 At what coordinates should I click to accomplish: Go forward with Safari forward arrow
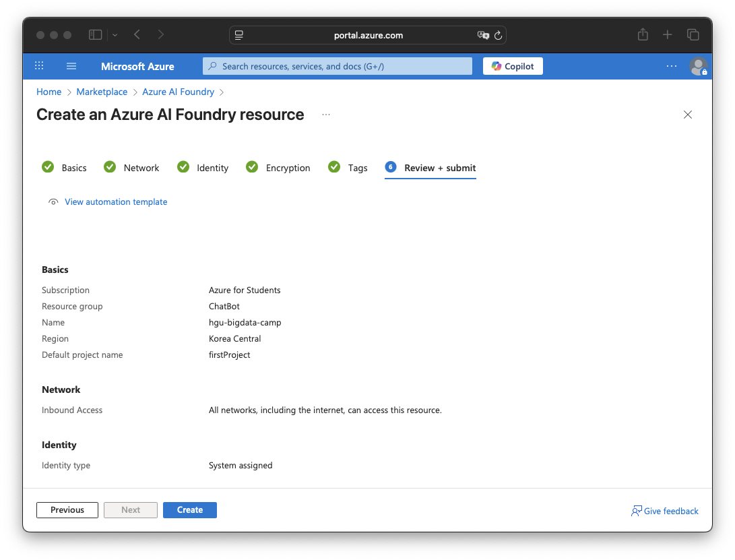tap(161, 35)
